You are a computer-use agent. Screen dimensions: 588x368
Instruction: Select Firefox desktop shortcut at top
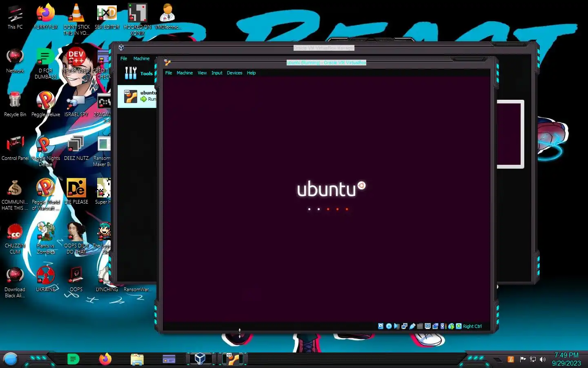coord(46,17)
